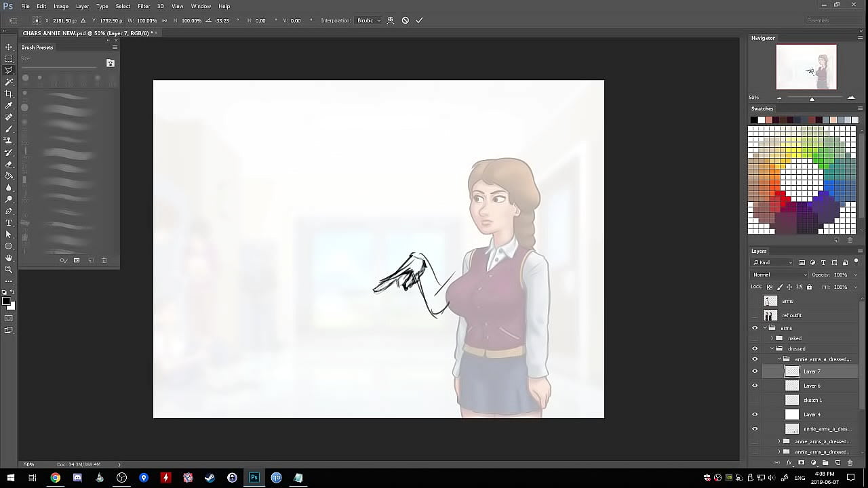Click the delete layer trash icon
This screenshot has width=868, height=488.
point(850,463)
